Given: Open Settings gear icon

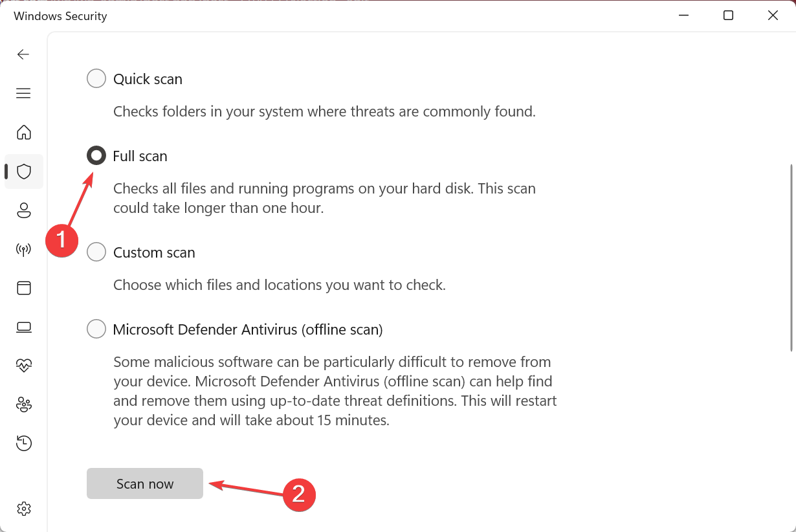Looking at the screenshot, I should (24, 509).
